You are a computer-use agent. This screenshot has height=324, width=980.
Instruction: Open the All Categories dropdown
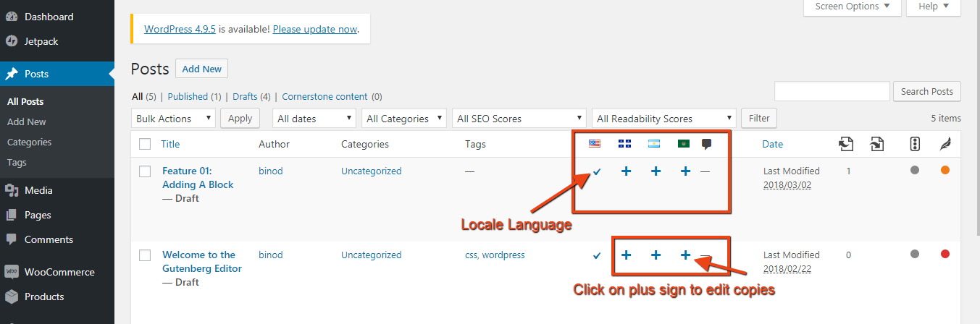[x=405, y=118]
